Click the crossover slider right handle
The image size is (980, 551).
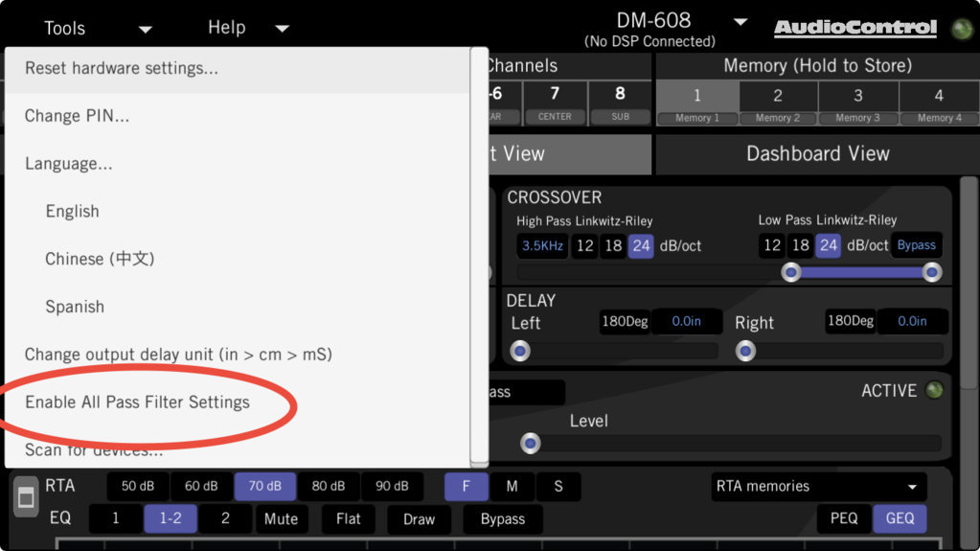931,272
